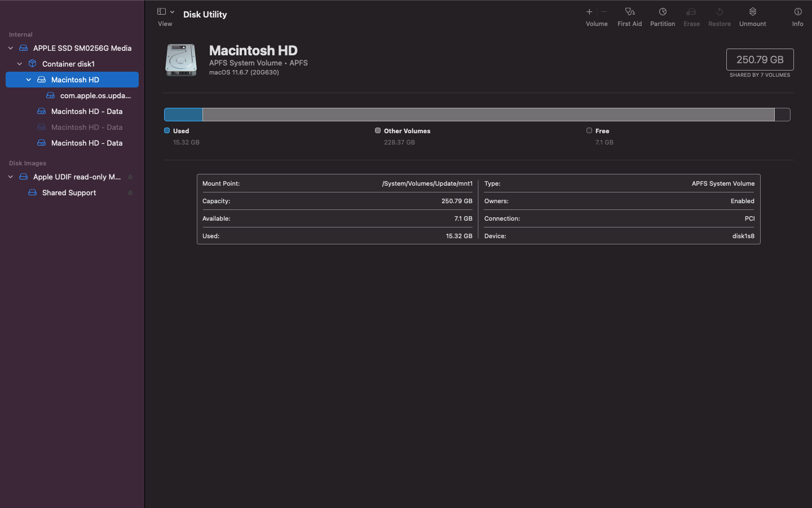The height and width of the screenshot is (508, 812).
Task: Click the Free legend swatch
Action: tap(589, 130)
